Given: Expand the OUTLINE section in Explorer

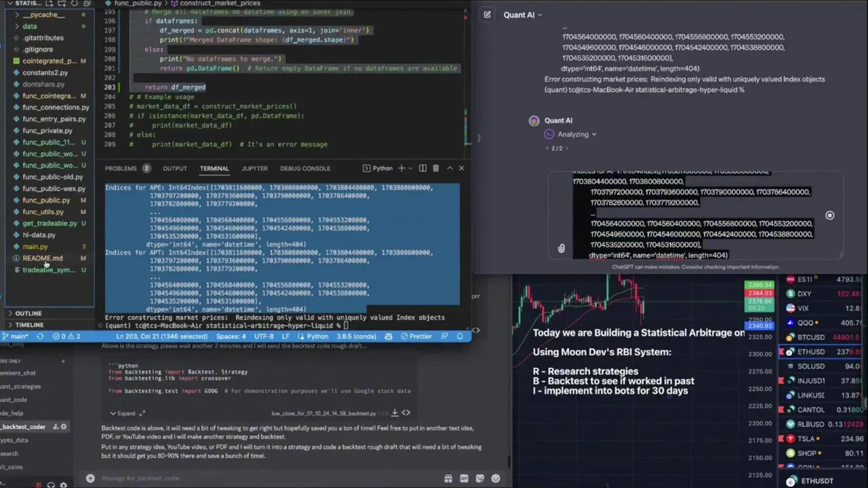Looking at the screenshot, I should point(28,313).
